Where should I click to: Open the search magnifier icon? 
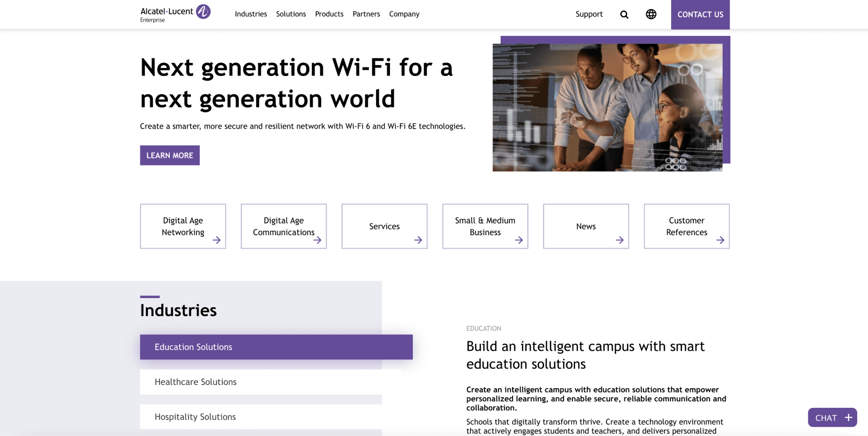tap(624, 15)
